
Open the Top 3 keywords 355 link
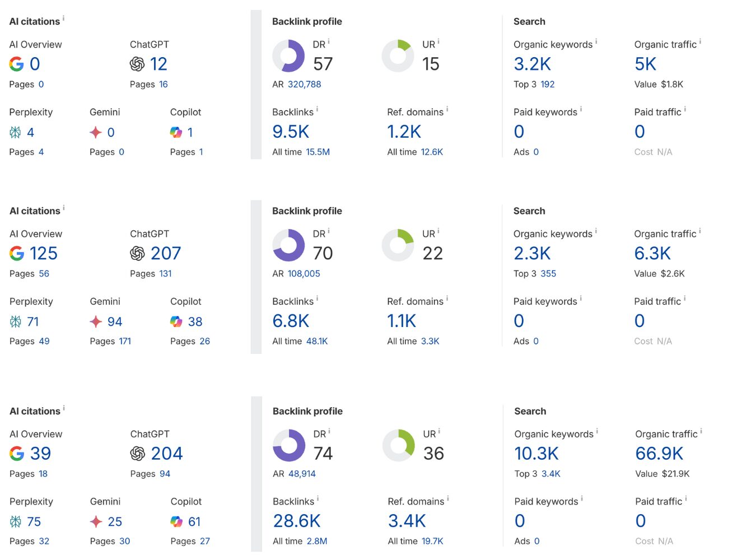[x=548, y=274]
